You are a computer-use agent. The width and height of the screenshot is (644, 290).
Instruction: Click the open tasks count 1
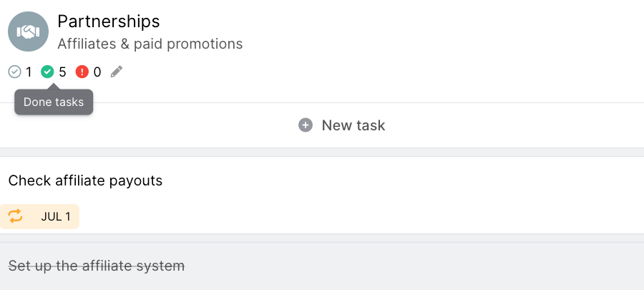click(29, 72)
